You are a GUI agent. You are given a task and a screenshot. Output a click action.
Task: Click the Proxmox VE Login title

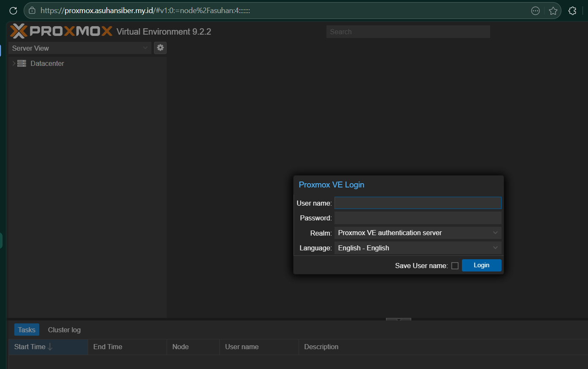click(332, 185)
